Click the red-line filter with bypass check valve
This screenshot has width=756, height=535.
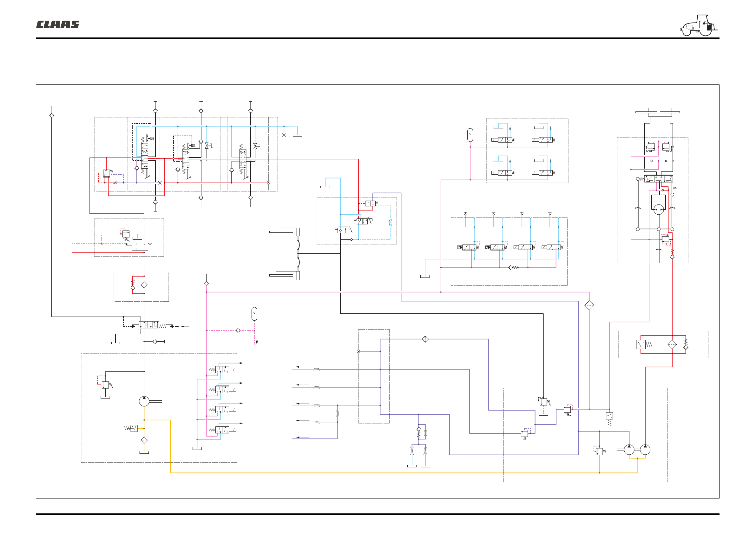coord(144,285)
